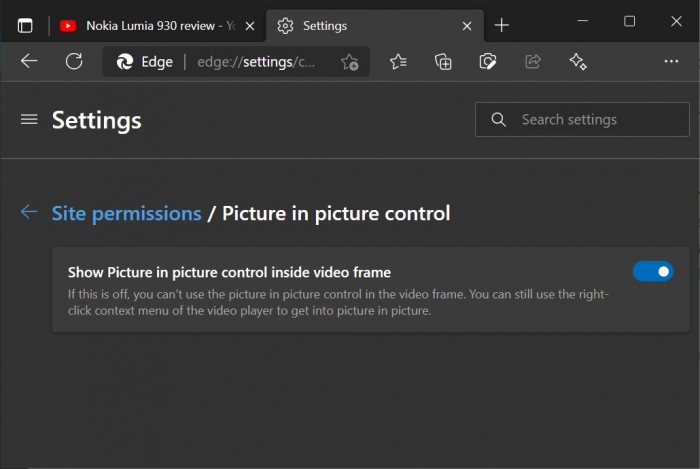Open the Copilot sparkle icon
This screenshot has width=700, height=469.
tap(578, 62)
